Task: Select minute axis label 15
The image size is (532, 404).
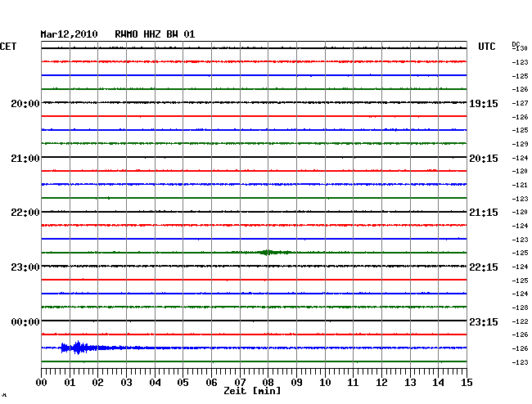Action: [467, 383]
